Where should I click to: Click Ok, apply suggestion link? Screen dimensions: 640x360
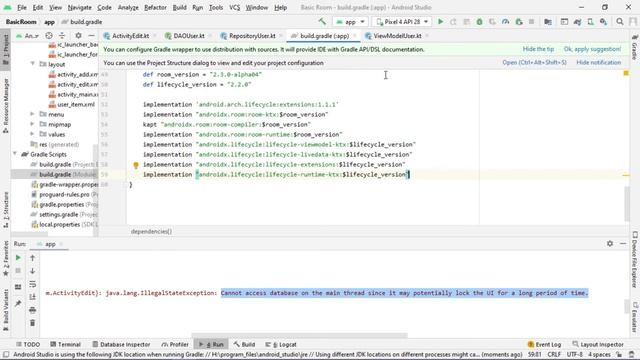click(592, 49)
